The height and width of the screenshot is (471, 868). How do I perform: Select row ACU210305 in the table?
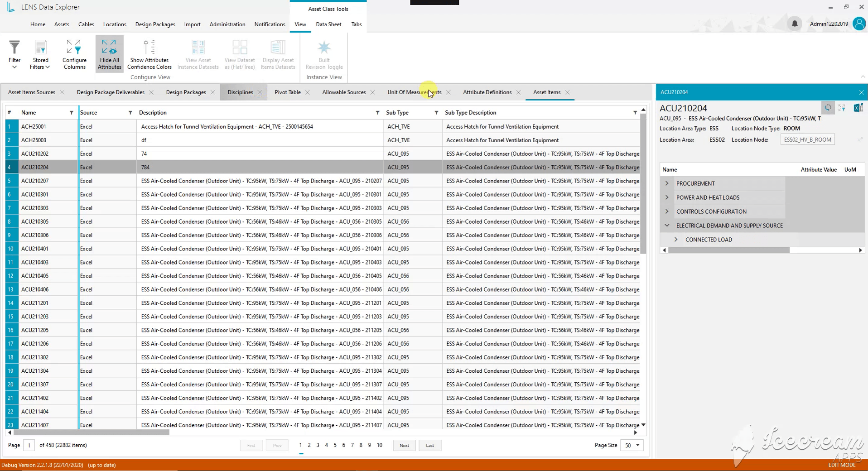[323, 221]
